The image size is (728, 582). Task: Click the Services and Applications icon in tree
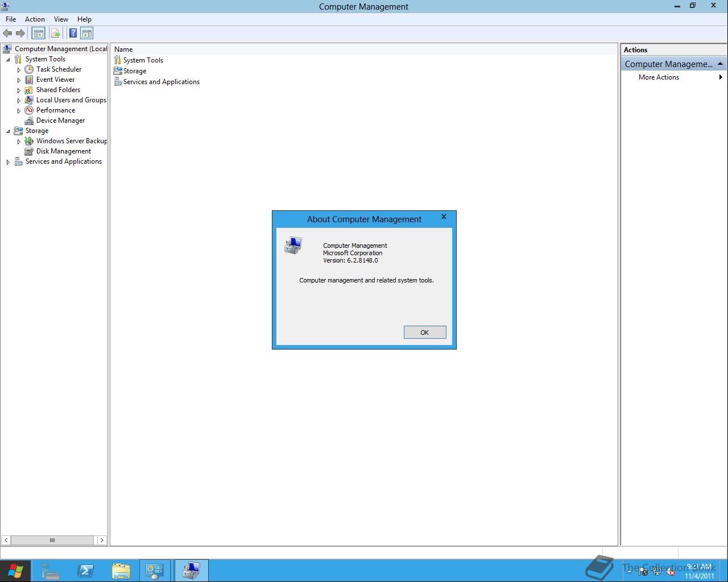pyautogui.click(x=18, y=161)
